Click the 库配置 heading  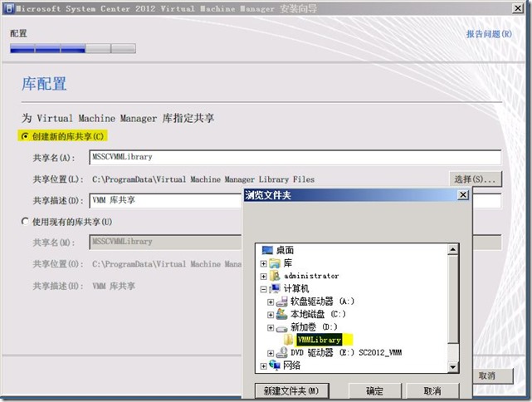point(44,84)
